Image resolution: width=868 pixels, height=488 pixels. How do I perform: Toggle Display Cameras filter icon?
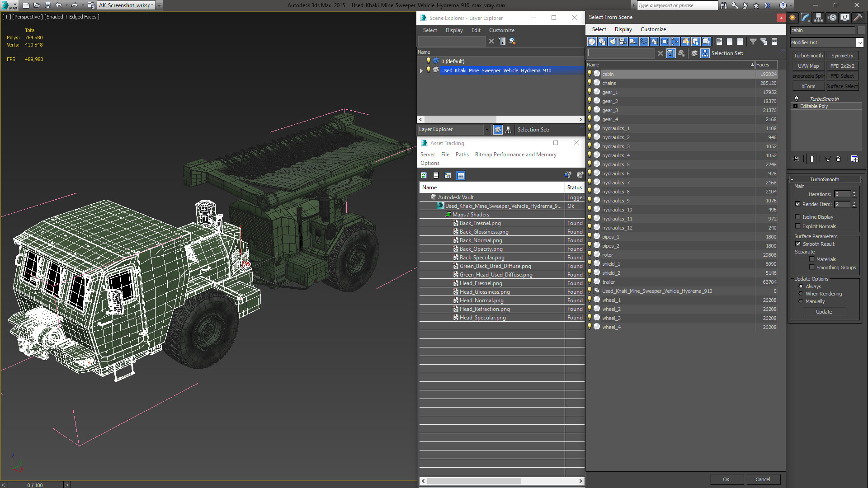click(x=623, y=42)
